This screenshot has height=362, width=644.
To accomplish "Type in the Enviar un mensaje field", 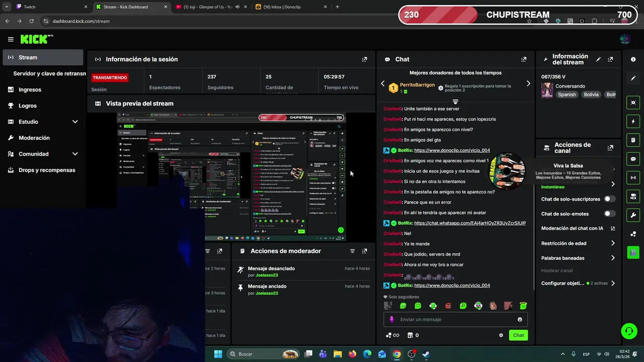I will click(455, 319).
